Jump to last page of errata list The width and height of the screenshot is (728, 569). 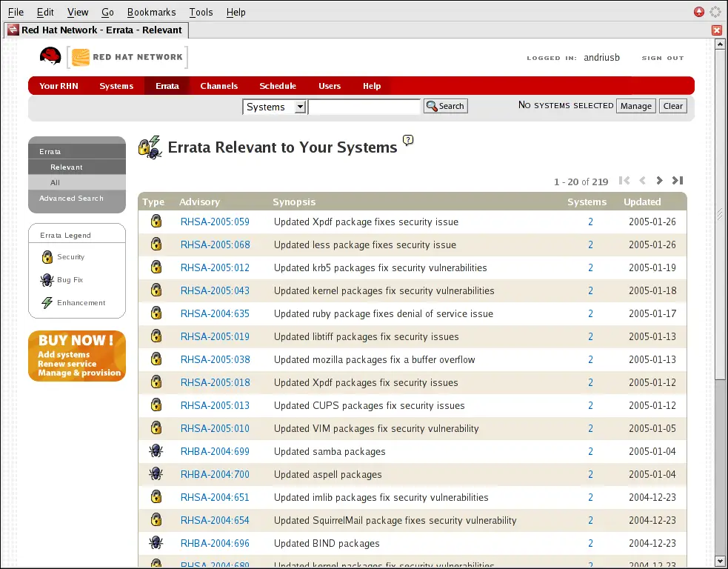677,181
